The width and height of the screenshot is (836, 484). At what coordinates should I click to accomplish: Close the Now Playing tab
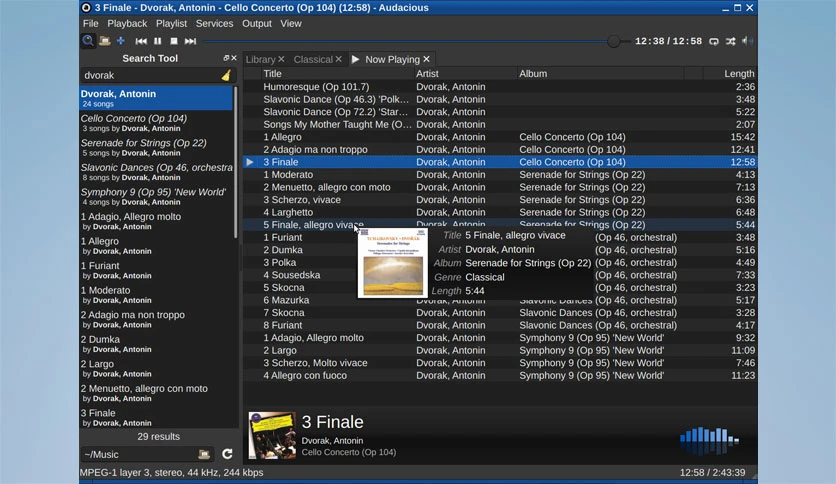pos(427,59)
